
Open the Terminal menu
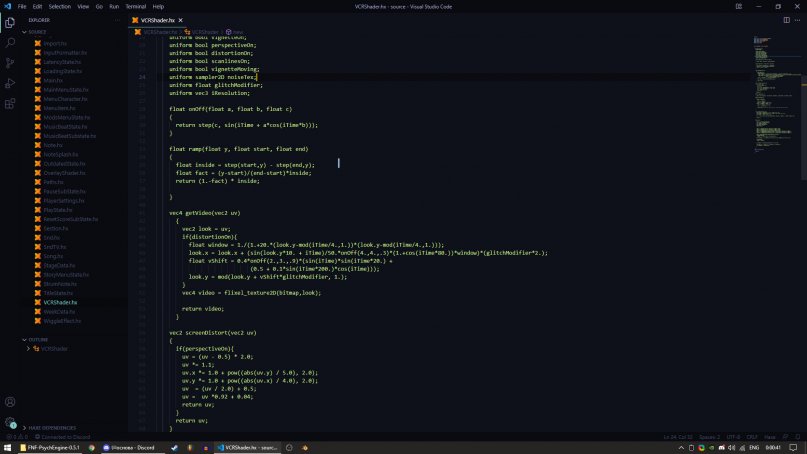pos(135,6)
